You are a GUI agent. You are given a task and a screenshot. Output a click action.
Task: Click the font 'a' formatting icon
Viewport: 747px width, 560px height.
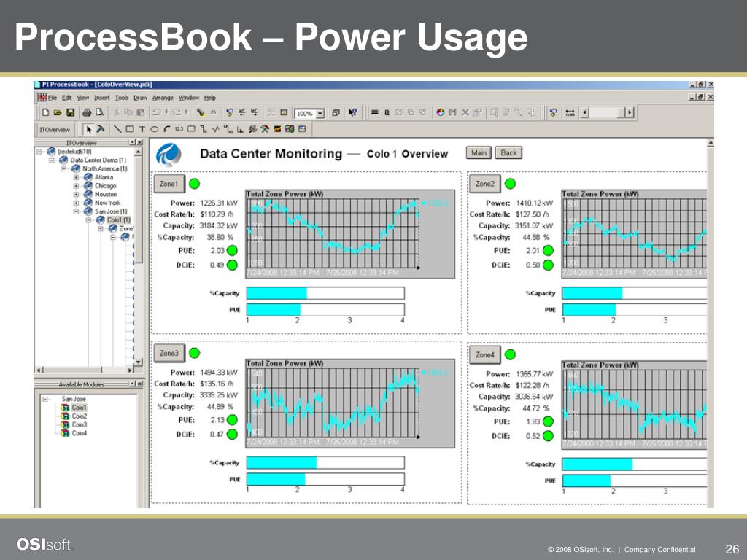pyautogui.click(x=387, y=113)
